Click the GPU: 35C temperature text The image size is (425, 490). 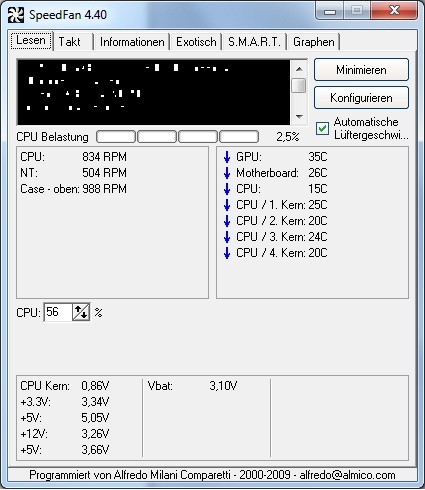[x=282, y=157]
